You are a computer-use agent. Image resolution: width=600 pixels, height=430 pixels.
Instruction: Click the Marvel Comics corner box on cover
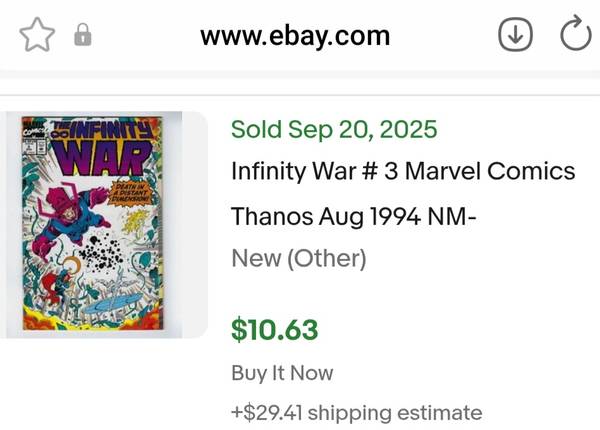pyautogui.click(x=29, y=134)
